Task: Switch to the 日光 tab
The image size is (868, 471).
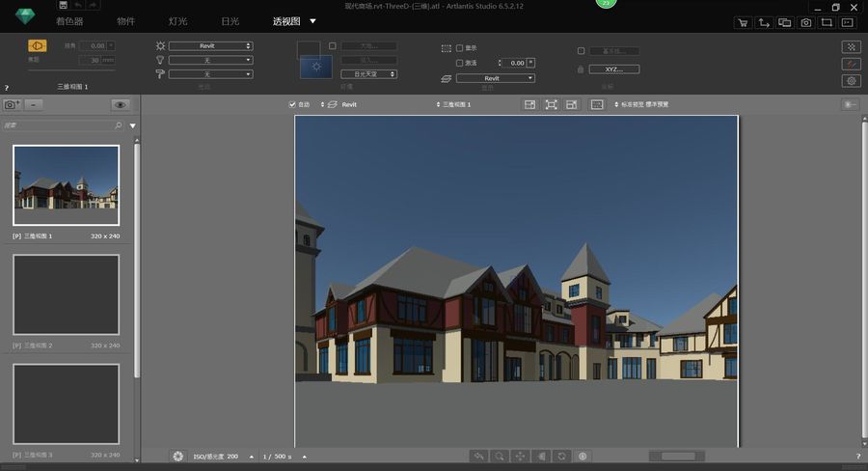Action: click(x=230, y=21)
